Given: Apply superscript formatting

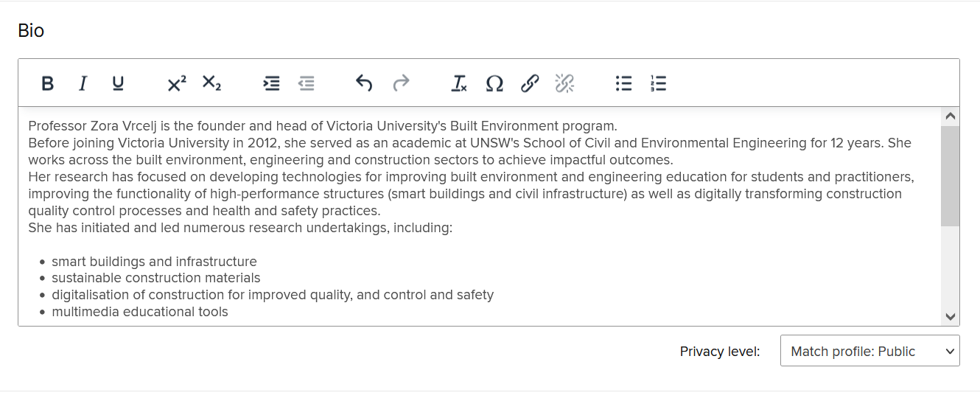Looking at the screenshot, I should tap(177, 83).
